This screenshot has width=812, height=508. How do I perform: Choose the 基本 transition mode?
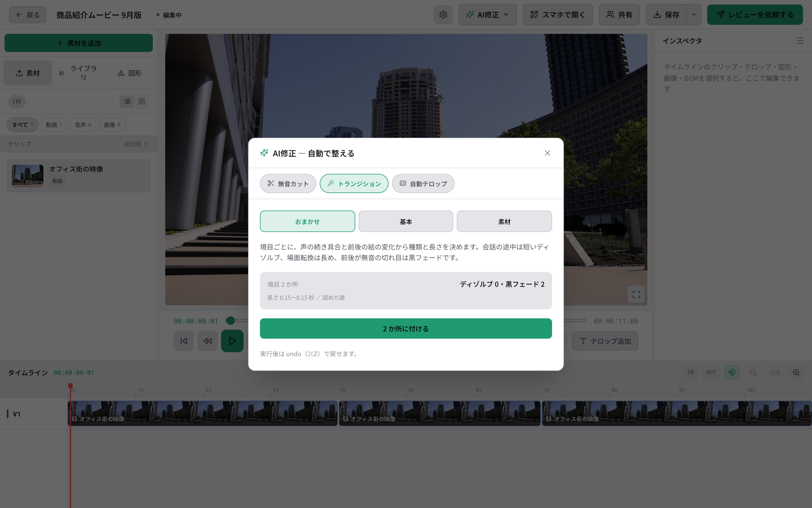(x=406, y=222)
